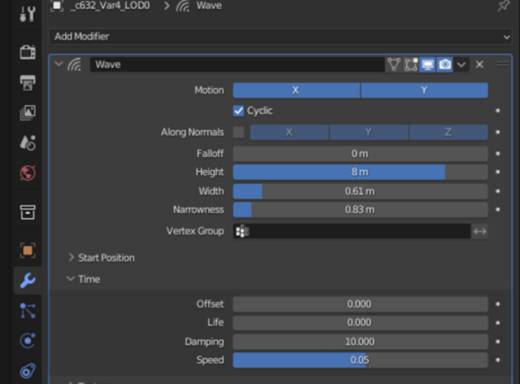Toggle the Motion Y button

click(424, 90)
